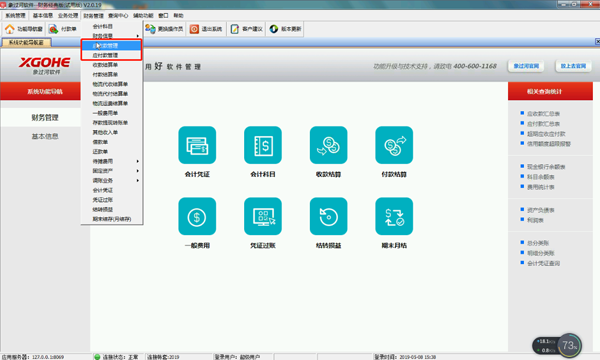Open the 资产负债表 report link
The width and height of the screenshot is (600, 360).
pos(540,210)
